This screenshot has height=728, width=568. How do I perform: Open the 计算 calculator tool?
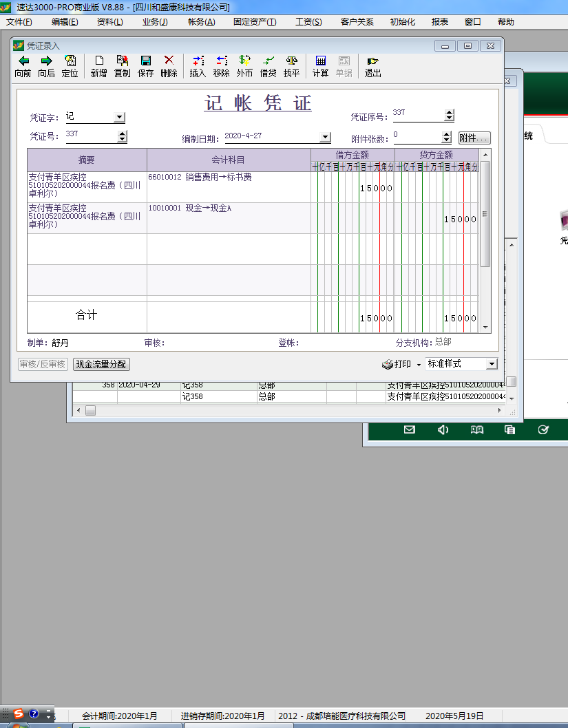320,61
